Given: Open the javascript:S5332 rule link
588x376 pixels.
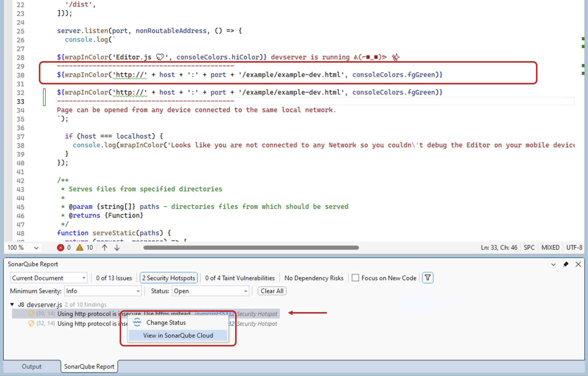Looking at the screenshot, I should pyautogui.click(x=213, y=314).
